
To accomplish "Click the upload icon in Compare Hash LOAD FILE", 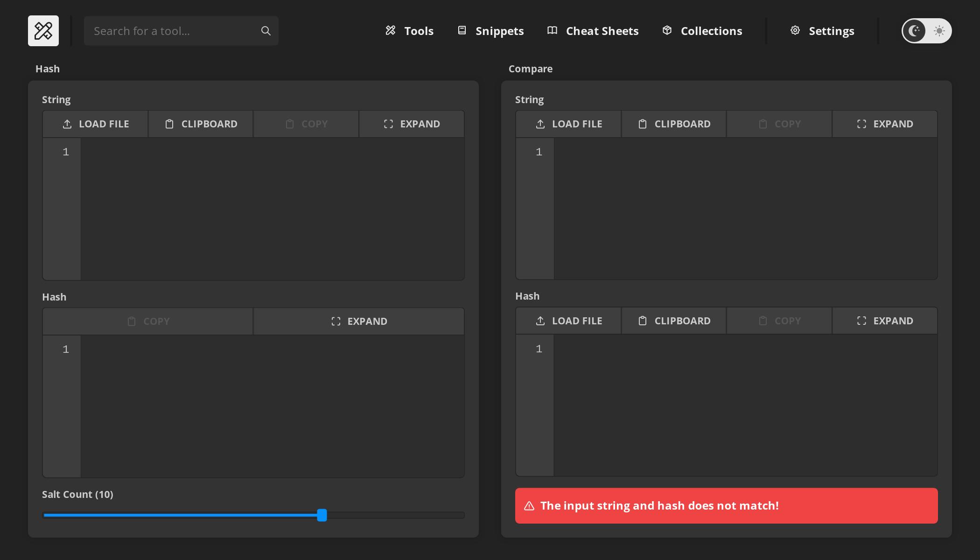I will 540,321.
